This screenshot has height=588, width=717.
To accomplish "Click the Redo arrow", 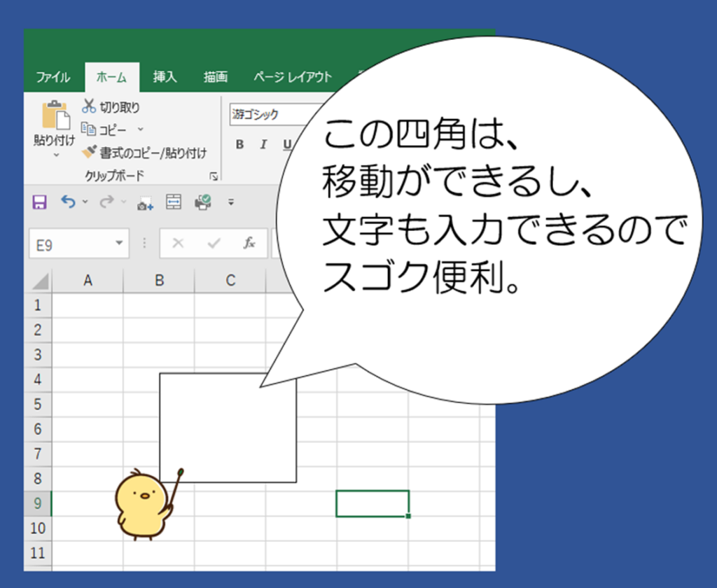I will [x=106, y=201].
